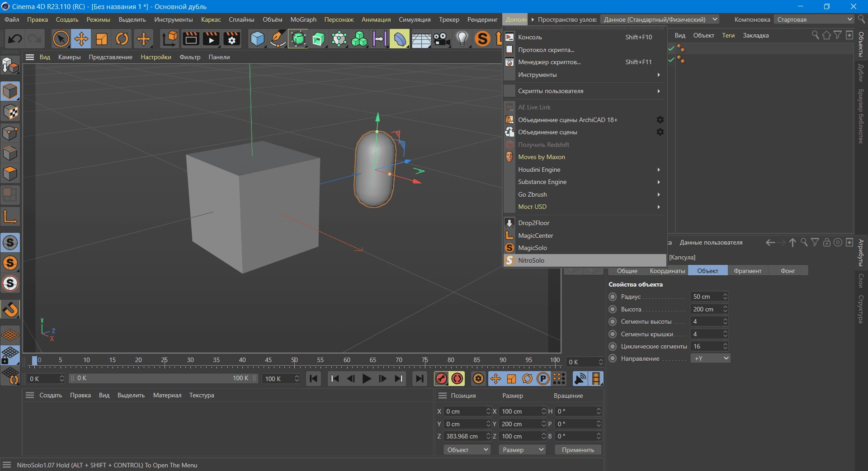Open the Направление +Y dropdown
Screen dimensions: 868x471
710,358
